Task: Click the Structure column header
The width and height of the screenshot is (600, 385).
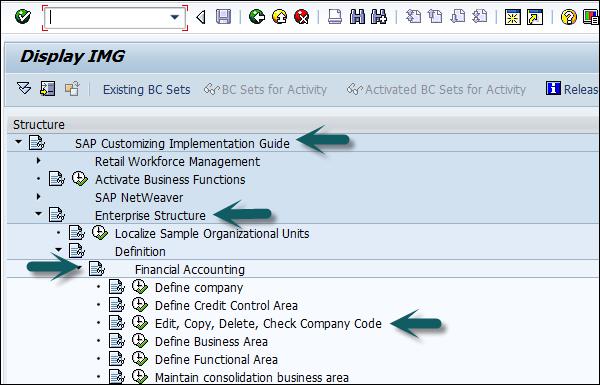Action: (39, 125)
